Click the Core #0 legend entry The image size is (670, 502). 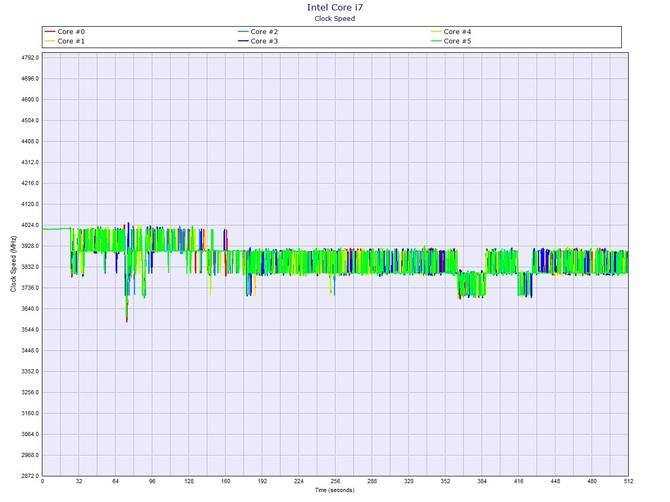click(x=65, y=32)
